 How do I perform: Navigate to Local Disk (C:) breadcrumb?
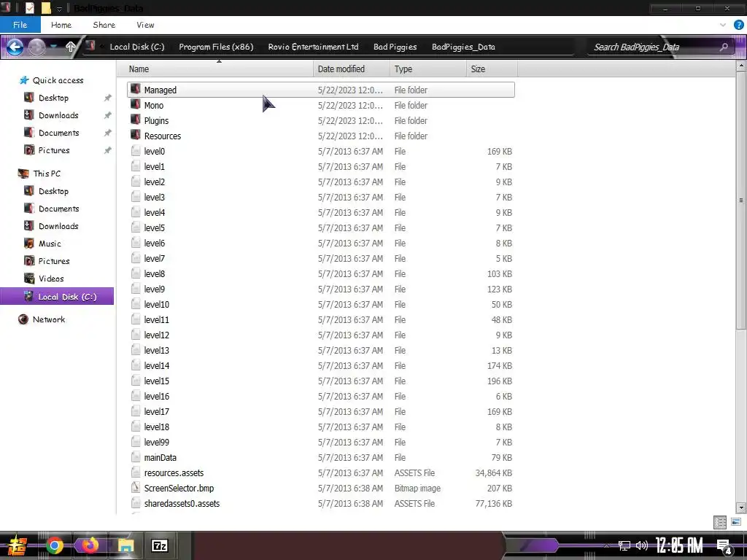pyautogui.click(x=136, y=47)
